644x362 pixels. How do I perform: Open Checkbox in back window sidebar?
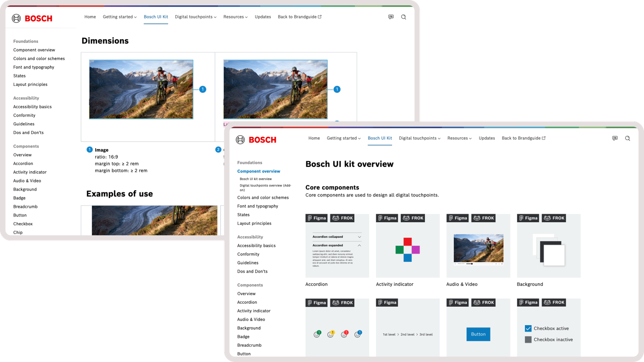click(23, 224)
